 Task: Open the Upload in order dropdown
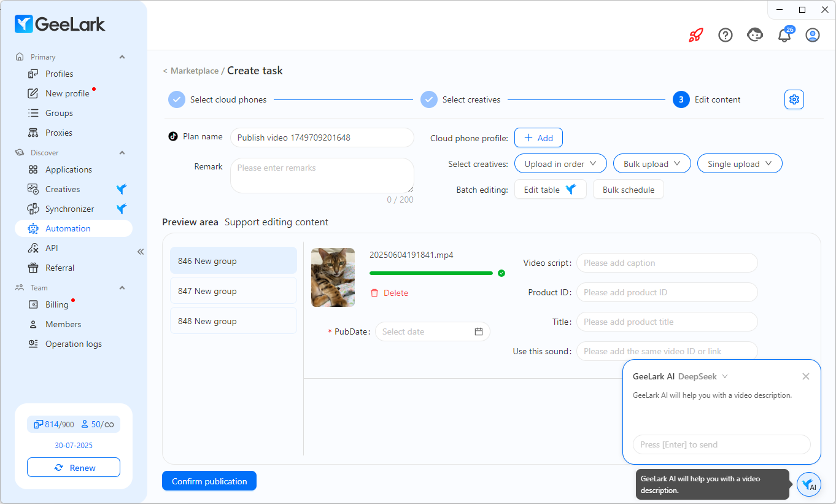[560, 163]
